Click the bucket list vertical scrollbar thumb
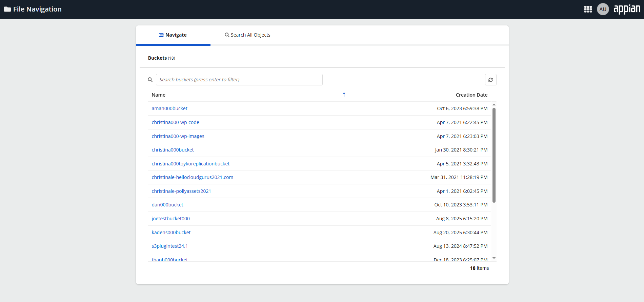This screenshot has height=302, width=644. coord(494,155)
